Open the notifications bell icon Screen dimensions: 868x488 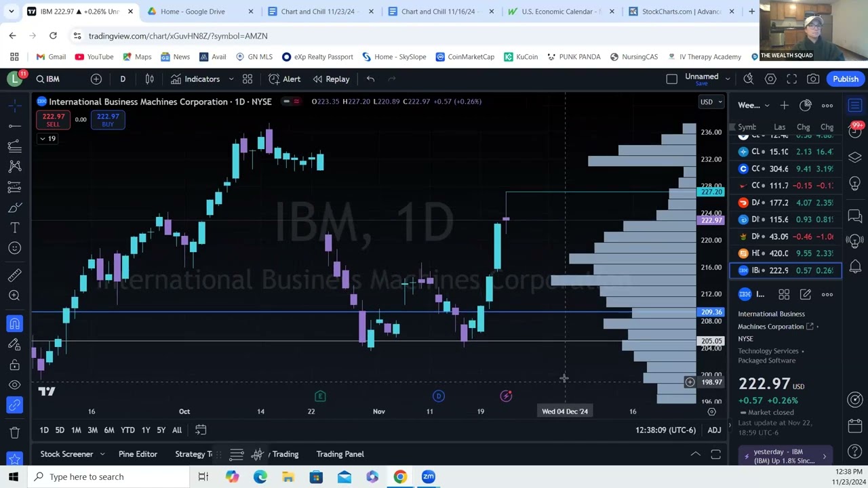(x=855, y=266)
